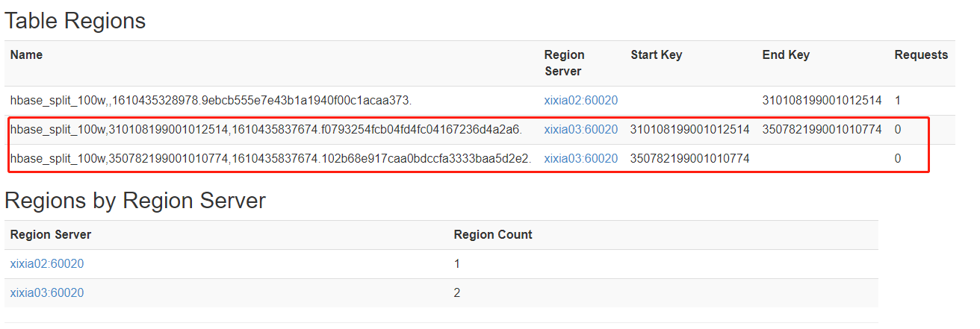Click End Key value 350782199001010774
This screenshot has height=329, width=980.
pos(822,129)
